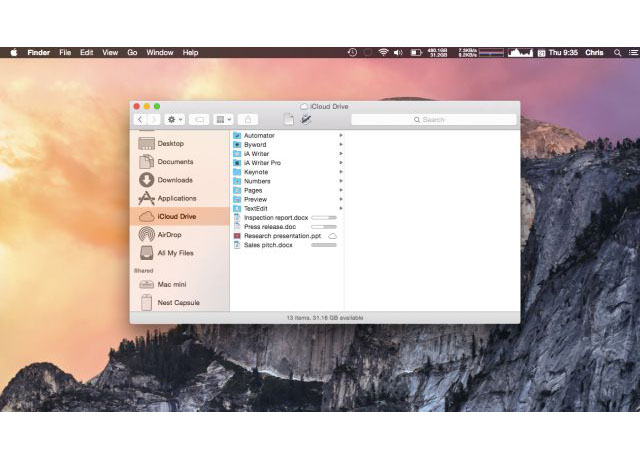Screen dimensions: 640x460
Task: Click the Time Machine menu bar icon
Action: click(x=352, y=53)
